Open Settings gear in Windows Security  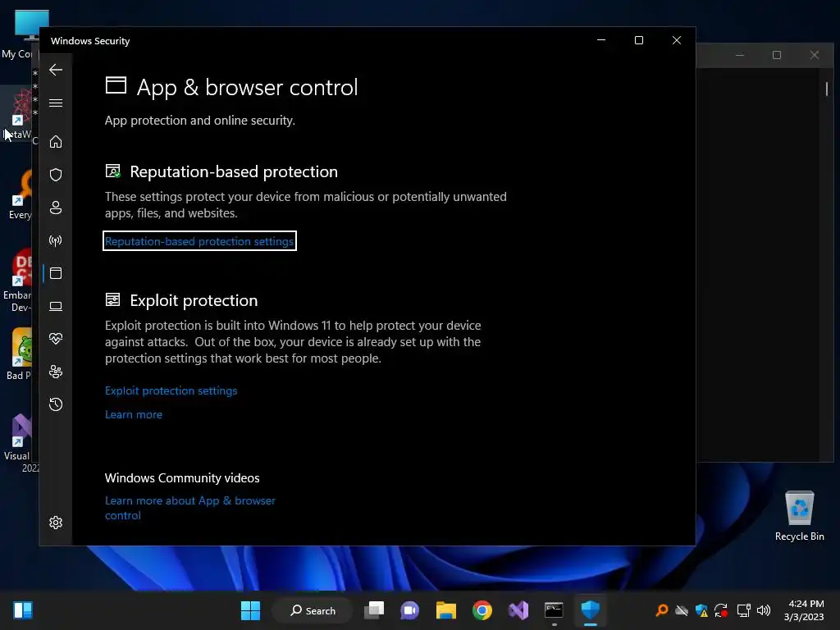[x=56, y=523]
